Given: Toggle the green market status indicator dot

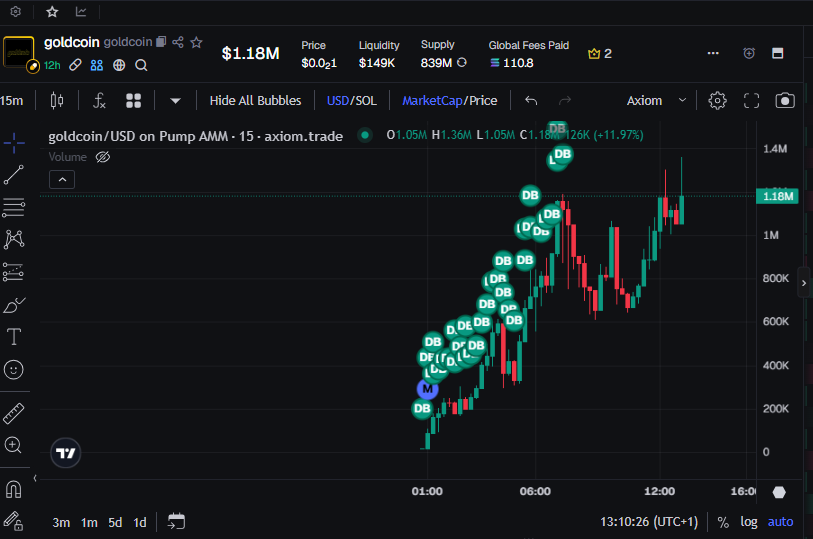Looking at the screenshot, I should 365,135.
